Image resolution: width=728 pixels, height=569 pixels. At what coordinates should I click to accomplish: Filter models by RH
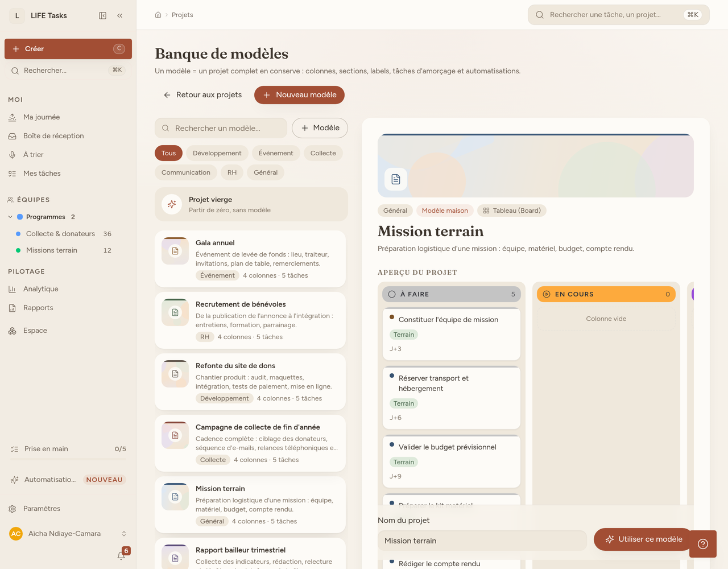232,172
